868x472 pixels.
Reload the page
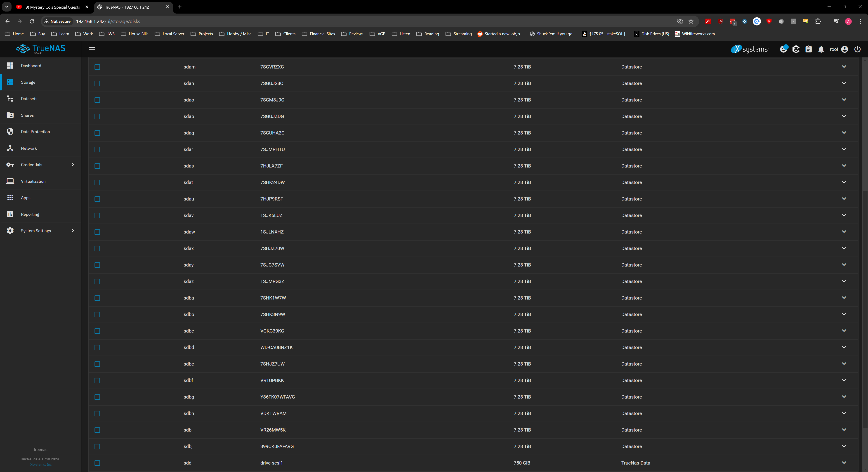[32, 21]
